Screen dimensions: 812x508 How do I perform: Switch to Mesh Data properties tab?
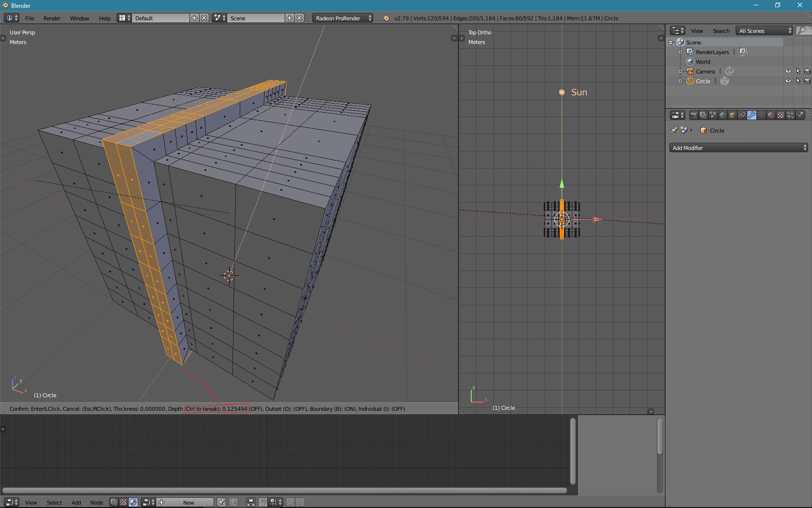pyautogui.click(x=761, y=115)
